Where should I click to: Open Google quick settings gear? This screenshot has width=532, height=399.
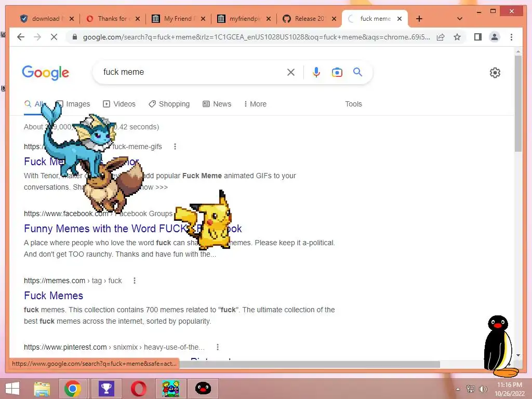495,72
